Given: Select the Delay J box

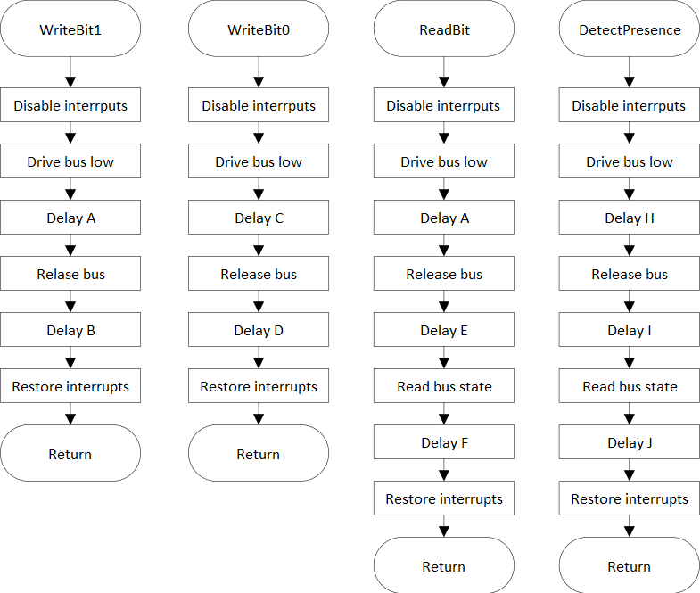Looking at the screenshot, I should [630, 442].
